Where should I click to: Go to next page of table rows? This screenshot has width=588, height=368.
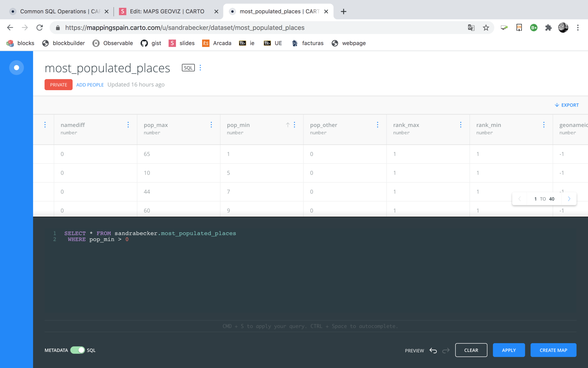[x=569, y=199]
